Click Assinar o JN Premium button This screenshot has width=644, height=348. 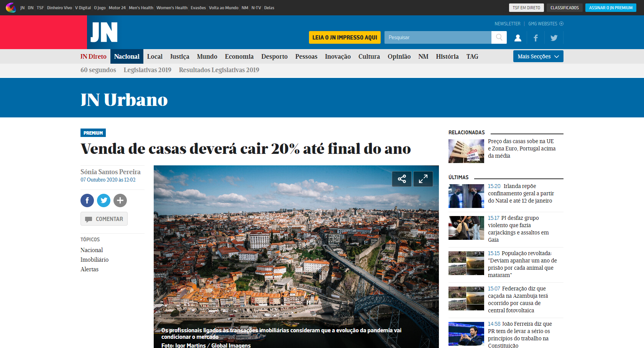(x=611, y=8)
